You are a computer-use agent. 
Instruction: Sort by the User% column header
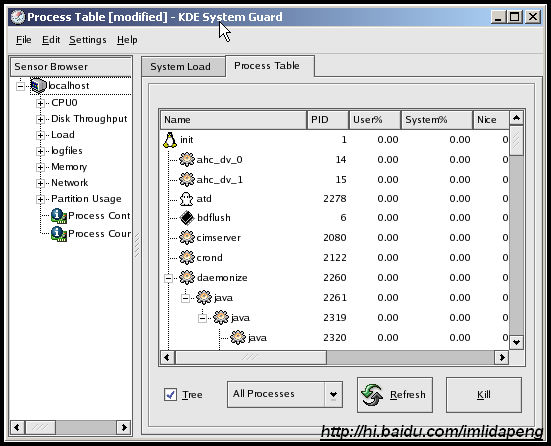375,120
